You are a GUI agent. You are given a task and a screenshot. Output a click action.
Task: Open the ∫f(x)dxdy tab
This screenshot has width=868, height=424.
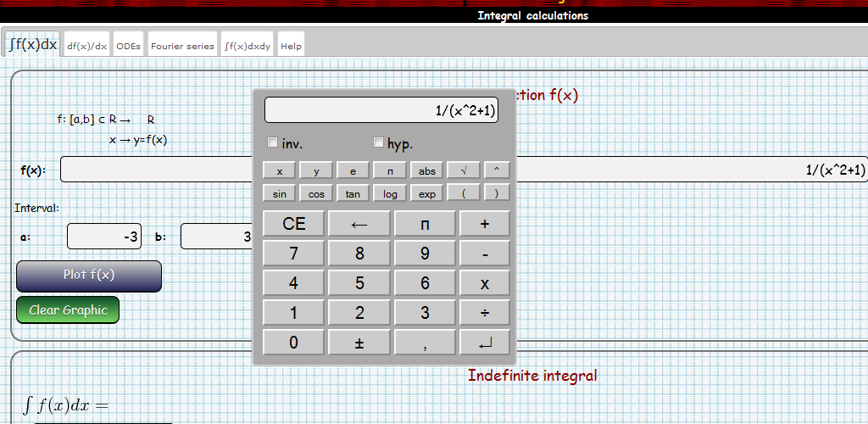click(248, 46)
